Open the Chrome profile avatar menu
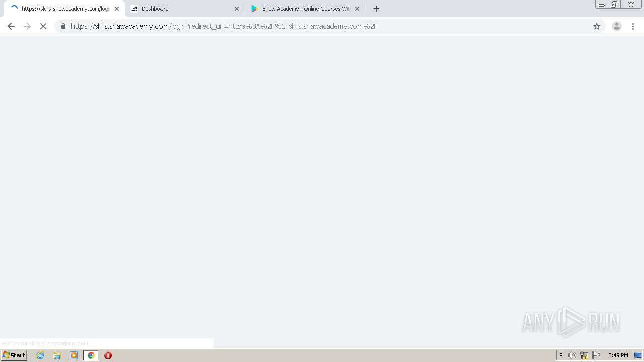 pos(617,26)
